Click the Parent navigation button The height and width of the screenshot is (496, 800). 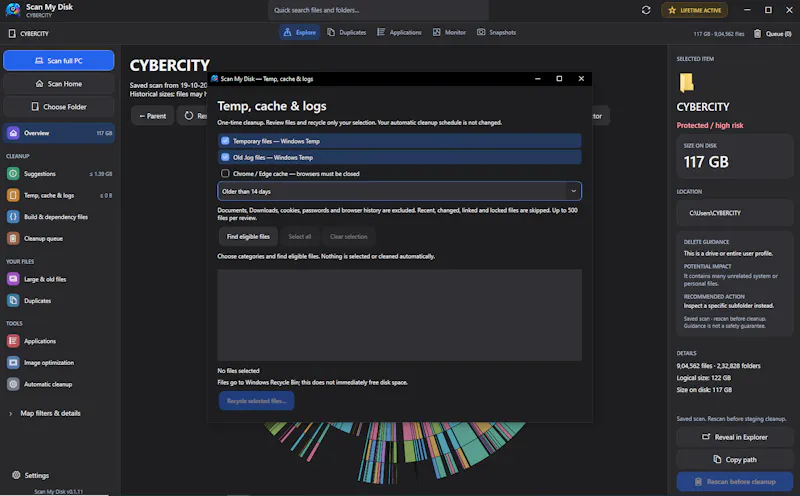(153, 116)
